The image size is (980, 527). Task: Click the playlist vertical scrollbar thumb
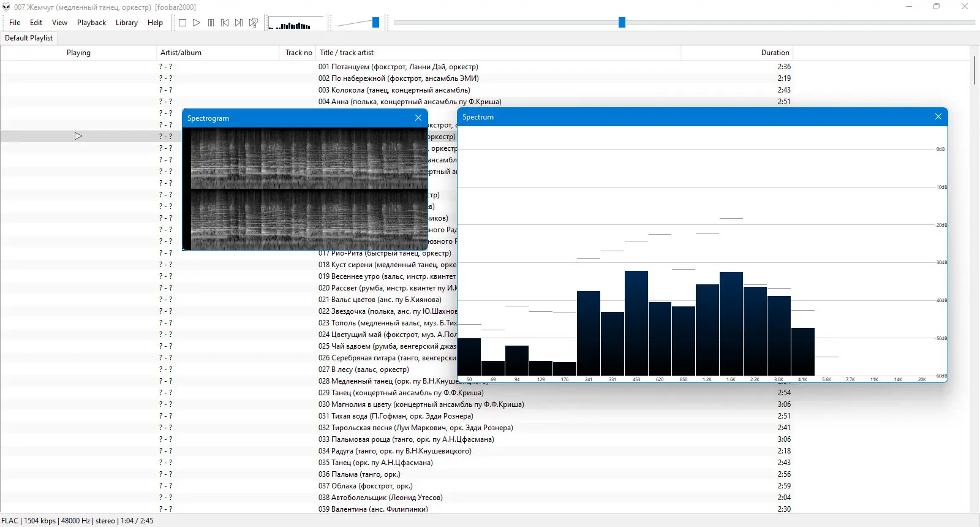click(x=974, y=70)
